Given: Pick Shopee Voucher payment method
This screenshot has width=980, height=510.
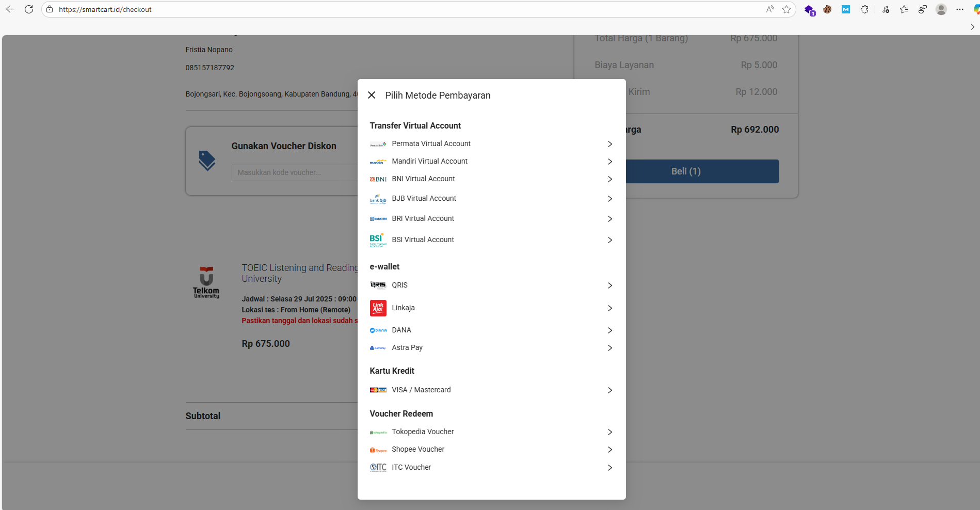Looking at the screenshot, I should (x=418, y=450).
